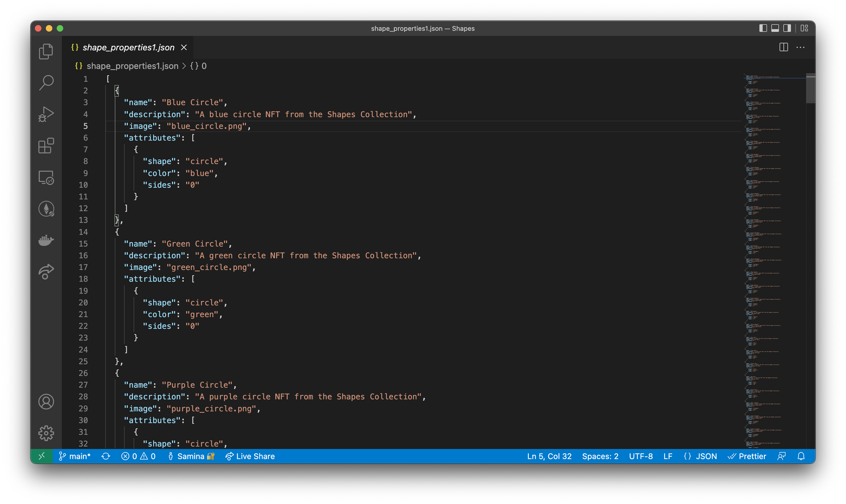Click the editor vertical scrollbar thumb

tap(810, 88)
